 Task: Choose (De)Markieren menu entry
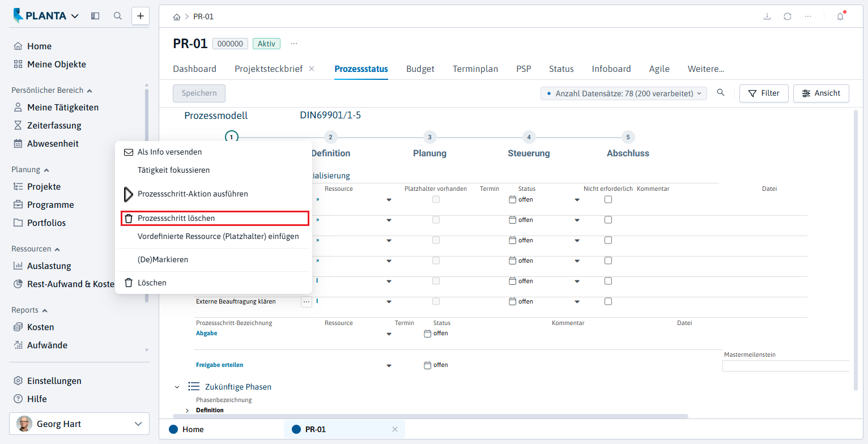214,259
